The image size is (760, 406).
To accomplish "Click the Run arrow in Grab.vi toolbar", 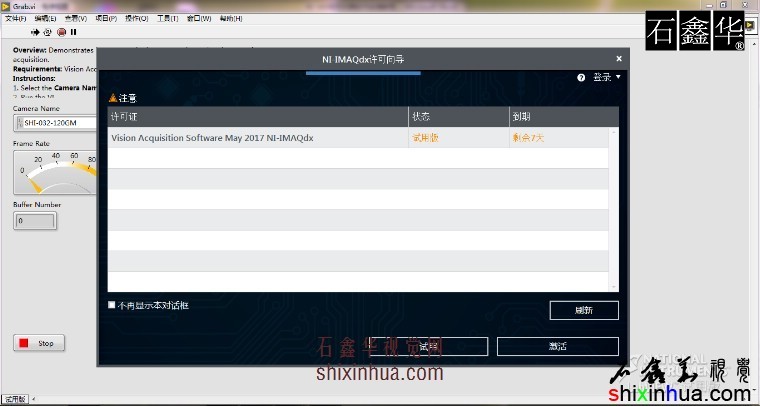I will click(35, 32).
